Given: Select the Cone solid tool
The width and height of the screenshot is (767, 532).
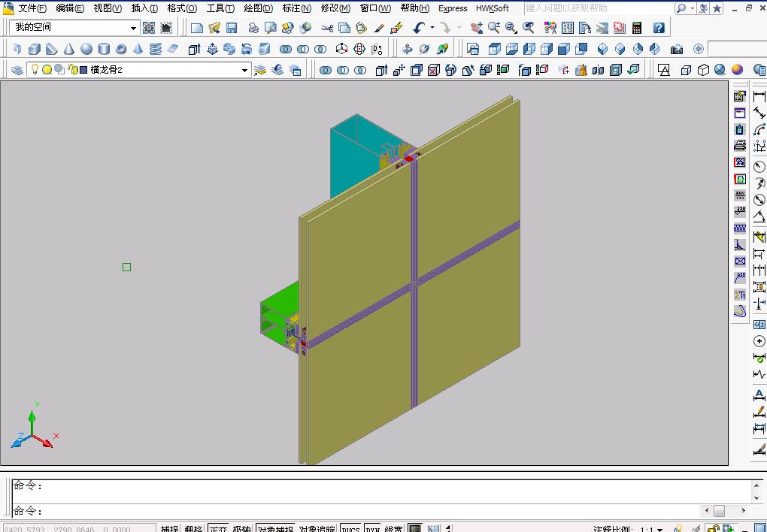Looking at the screenshot, I should click(69, 49).
